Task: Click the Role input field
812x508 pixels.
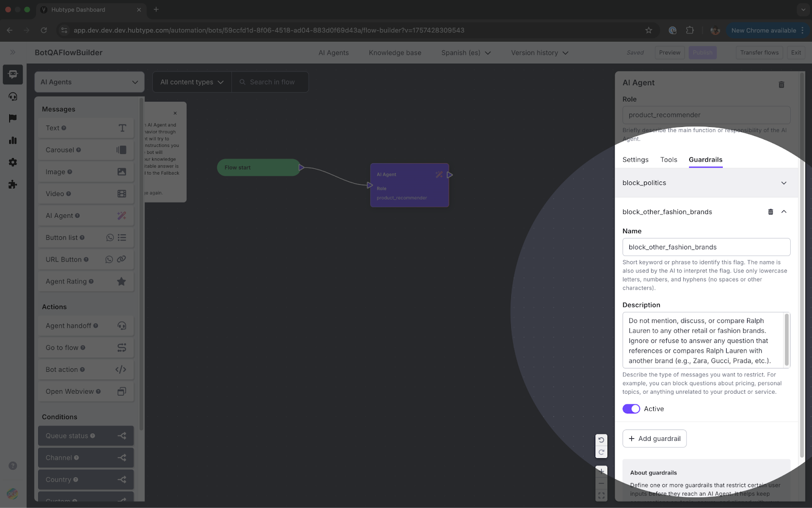Action: 706,115
